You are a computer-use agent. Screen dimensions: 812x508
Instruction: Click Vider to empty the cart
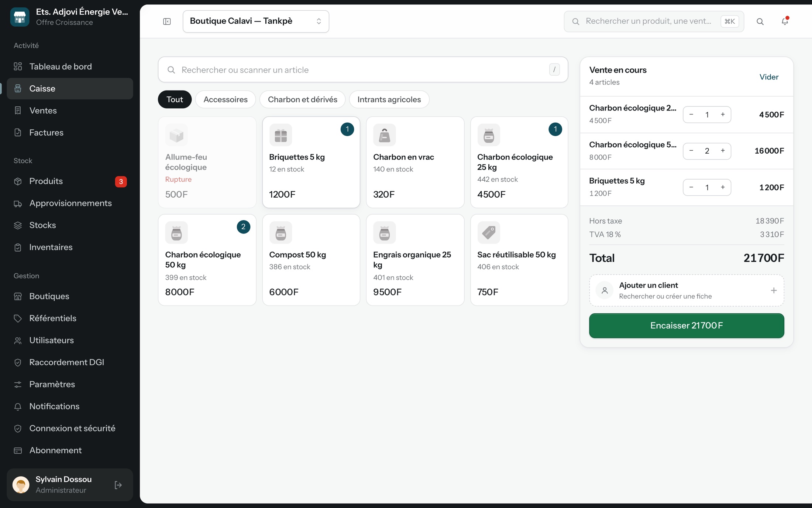pos(769,77)
